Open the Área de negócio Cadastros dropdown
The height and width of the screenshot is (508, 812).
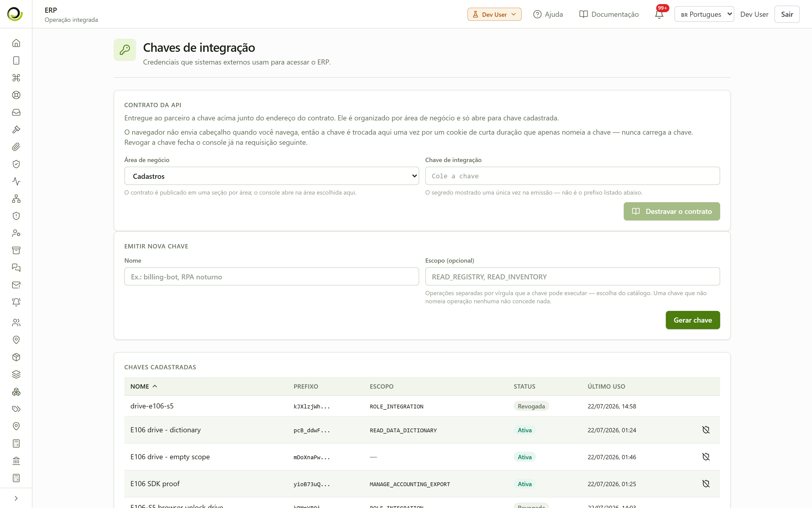(272, 176)
